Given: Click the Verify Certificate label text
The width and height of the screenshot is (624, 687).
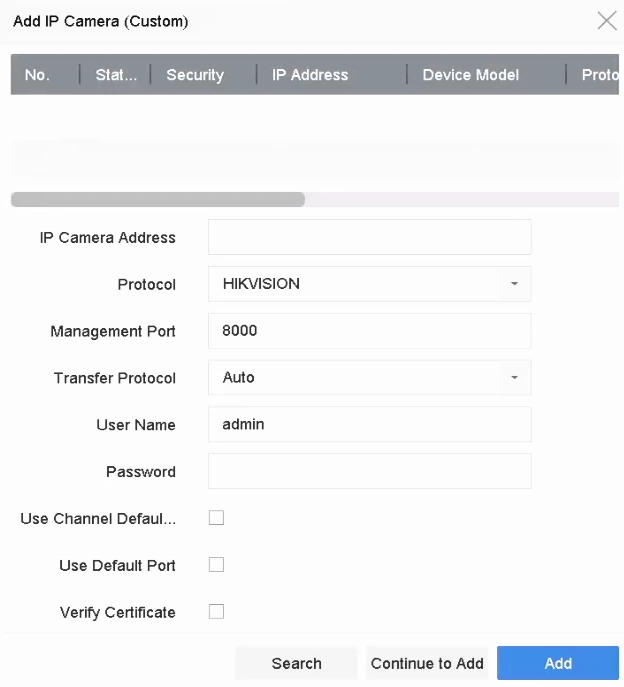Looking at the screenshot, I should (x=117, y=612).
